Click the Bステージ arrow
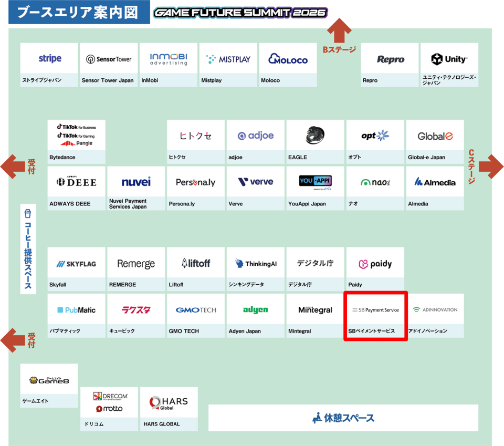Screen dimensions: 504x446 [x=340, y=30]
